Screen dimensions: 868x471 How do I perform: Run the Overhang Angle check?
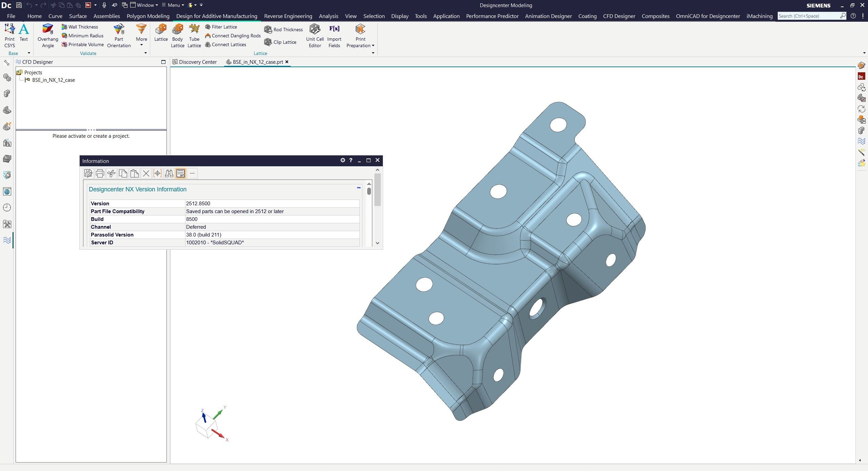48,35
